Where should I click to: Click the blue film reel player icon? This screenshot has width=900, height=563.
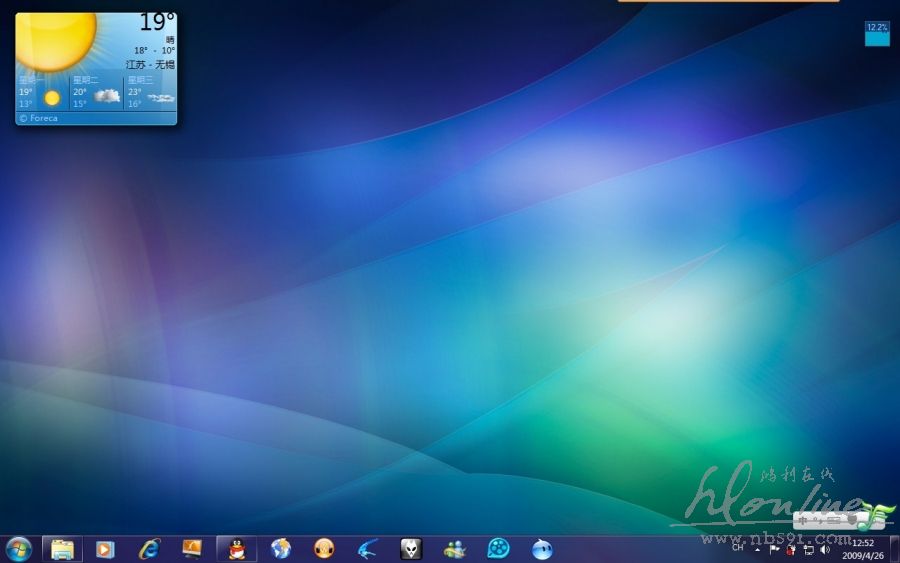point(498,548)
